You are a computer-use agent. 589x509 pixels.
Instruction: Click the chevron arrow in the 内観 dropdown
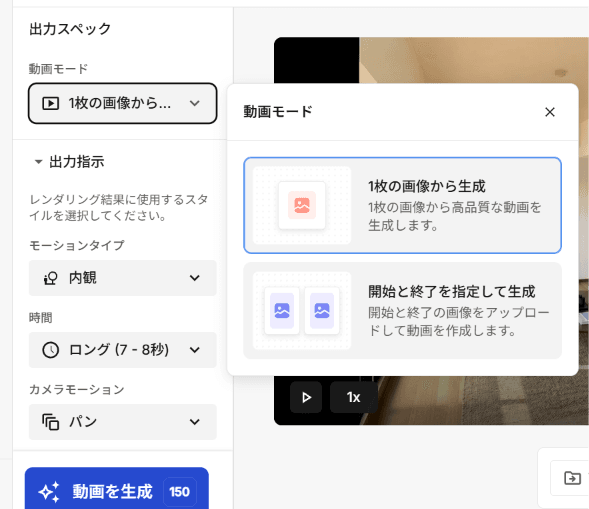coord(195,278)
